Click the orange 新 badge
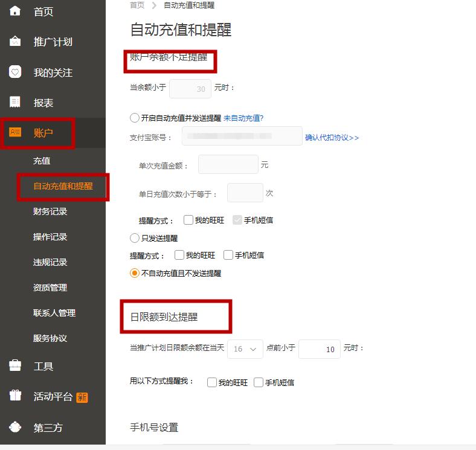 [82, 397]
